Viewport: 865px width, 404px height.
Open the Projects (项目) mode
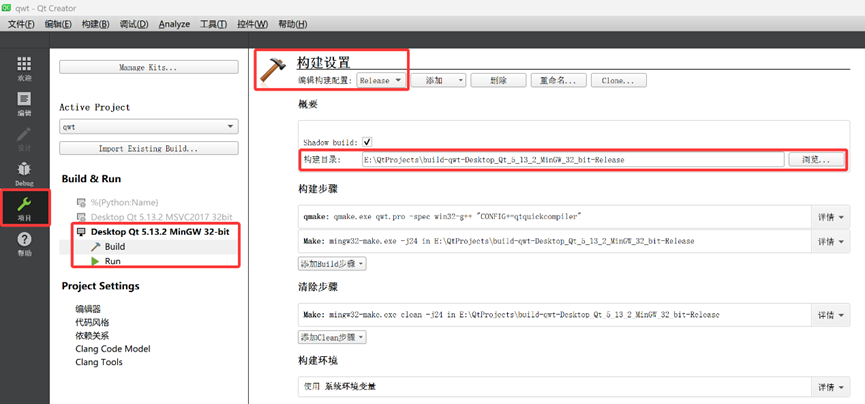point(24,208)
